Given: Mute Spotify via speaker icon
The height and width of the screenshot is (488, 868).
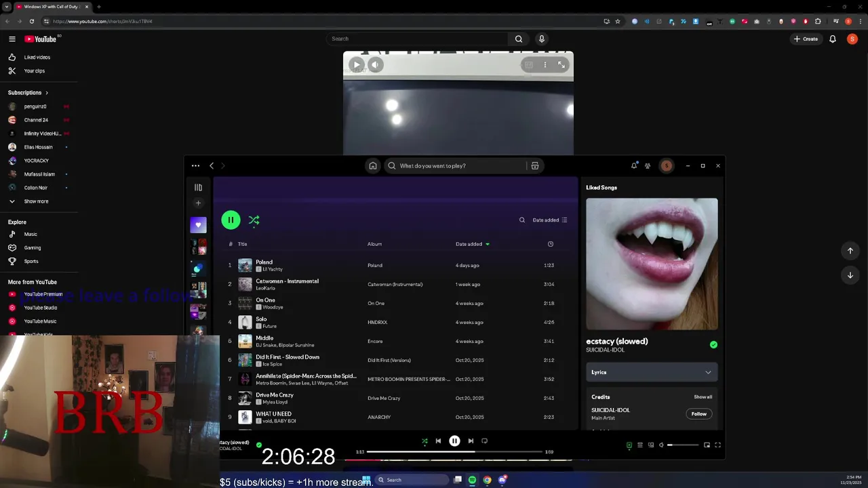Looking at the screenshot, I should tap(661, 445).
